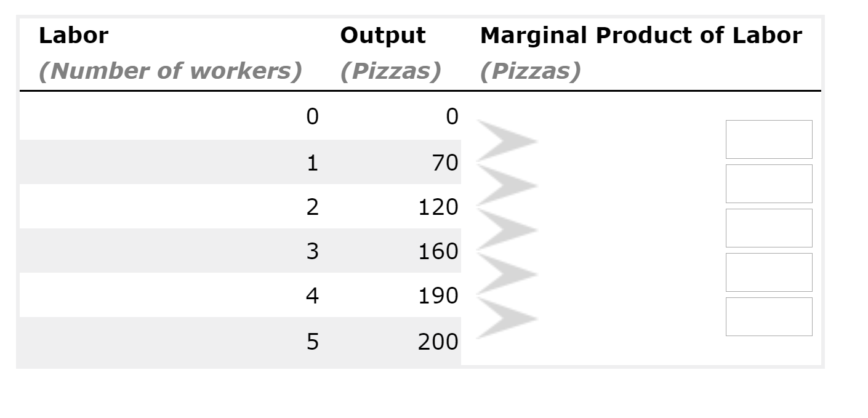Click the output value 70
Screen dimensions: 868x418
445,163
